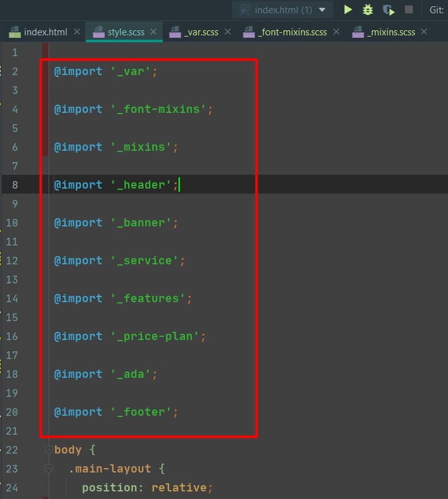Click the body selector on line 22
The width and height of the screenshot is (448, 499).
pyautogui.click(x=68, y=450)
